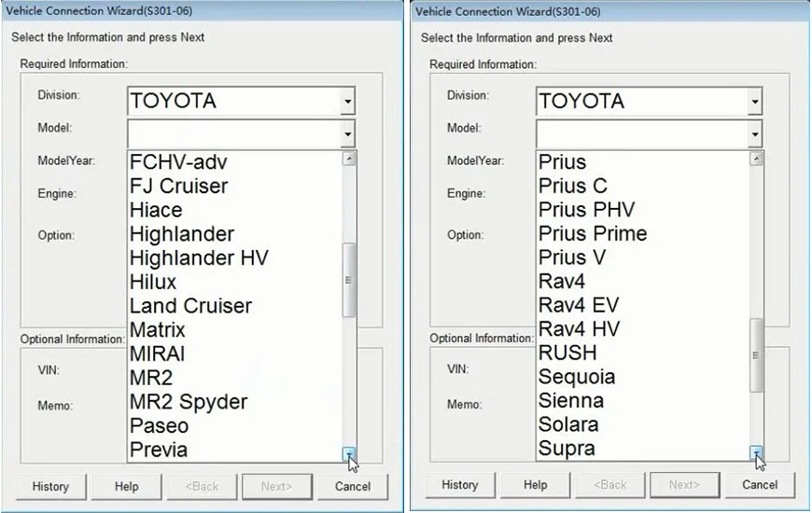Select Land Cruiser model
The height and width of the screenshot is (513, 812).
tap(234, 306)
